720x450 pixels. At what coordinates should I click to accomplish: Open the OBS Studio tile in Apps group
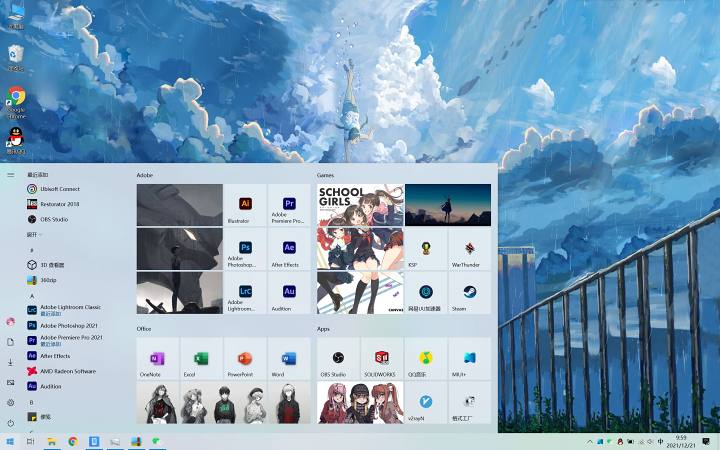(338, 359)
